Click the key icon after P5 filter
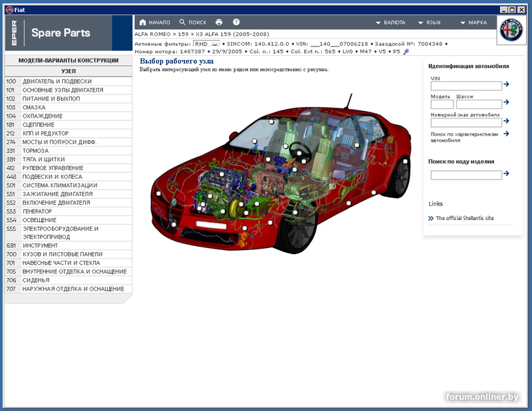This screenshot has width=532, height=411. 406,51
